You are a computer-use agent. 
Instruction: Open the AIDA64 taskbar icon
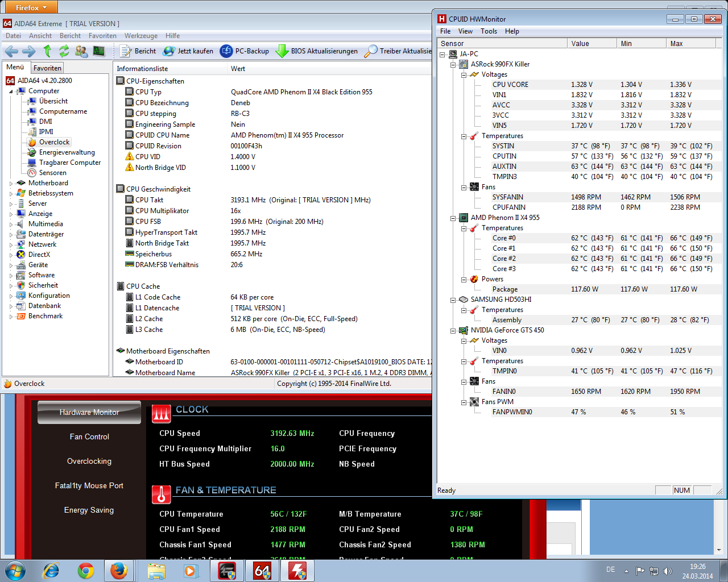[x=262, y=571]
